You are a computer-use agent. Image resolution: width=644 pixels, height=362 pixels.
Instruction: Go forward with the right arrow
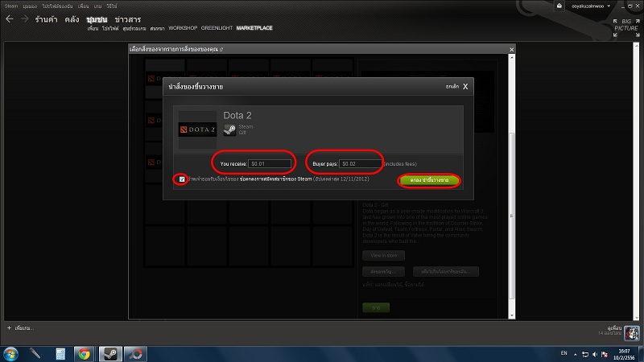click(25, 19)
